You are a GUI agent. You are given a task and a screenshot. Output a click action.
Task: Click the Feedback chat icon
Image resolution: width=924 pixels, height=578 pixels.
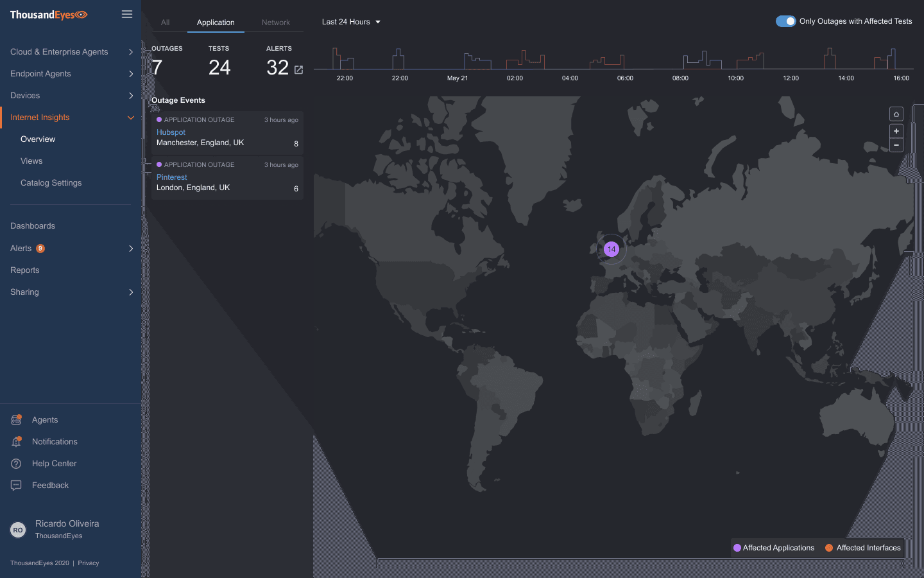[x=17, y=486]
